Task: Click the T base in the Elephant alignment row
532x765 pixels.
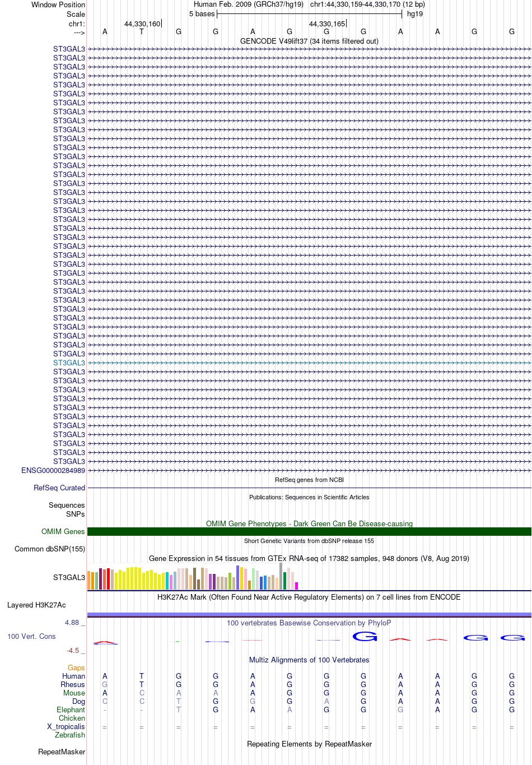Action: click(179, 710)
